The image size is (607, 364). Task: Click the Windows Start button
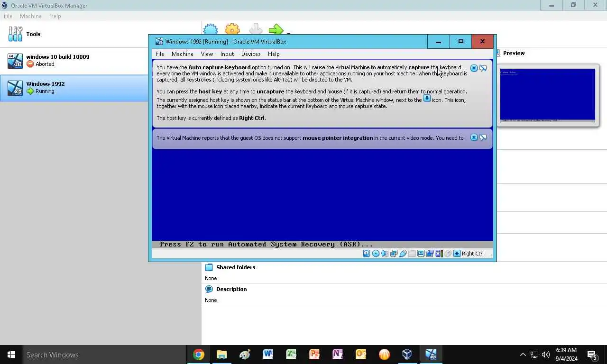[11, 355]
